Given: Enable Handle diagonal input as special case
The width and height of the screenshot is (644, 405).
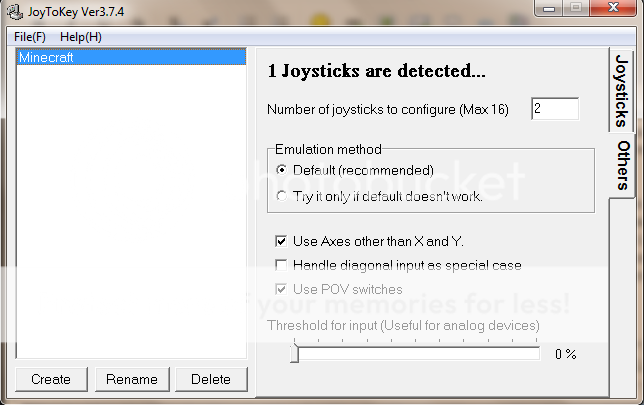Looking at the screenshot, I should pos(282,265).
